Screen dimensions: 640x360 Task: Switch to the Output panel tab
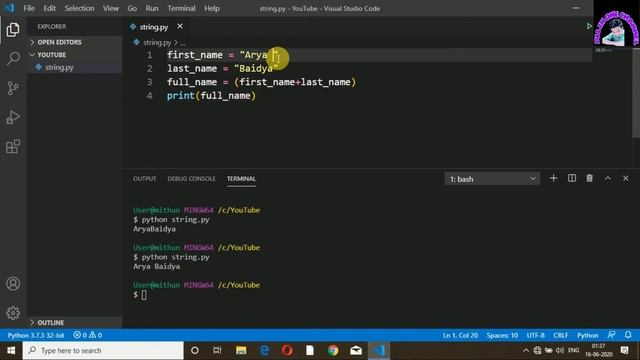144,179
